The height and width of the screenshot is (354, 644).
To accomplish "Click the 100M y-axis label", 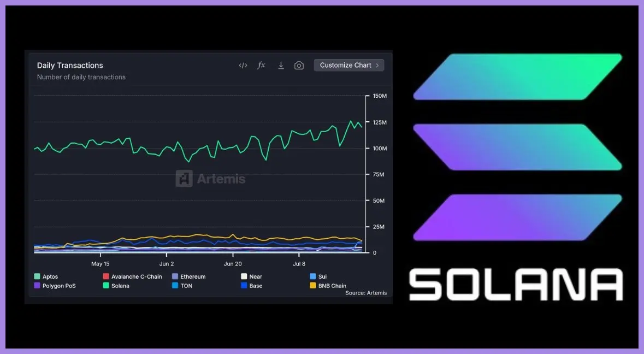I will coord(380,148).
